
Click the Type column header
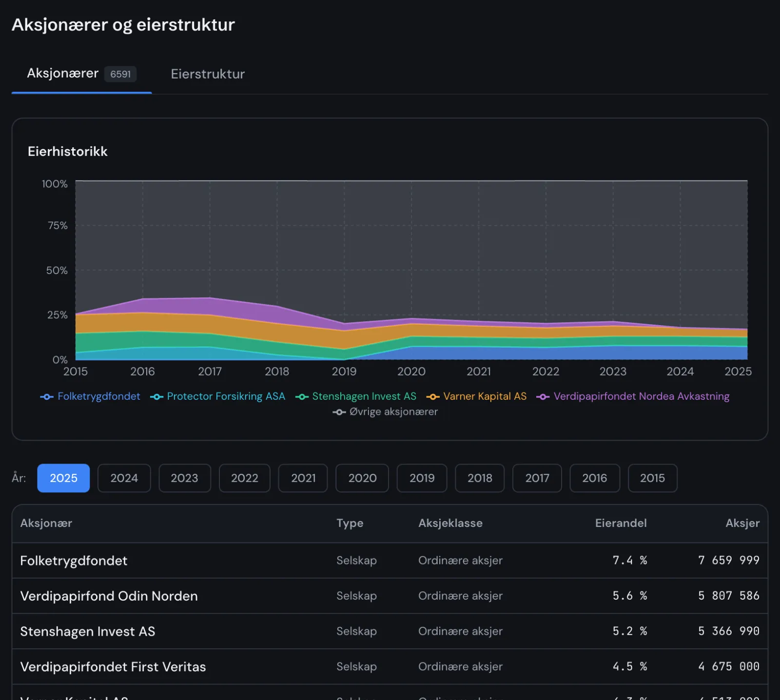pyautogui.click(x=350, y=523)
